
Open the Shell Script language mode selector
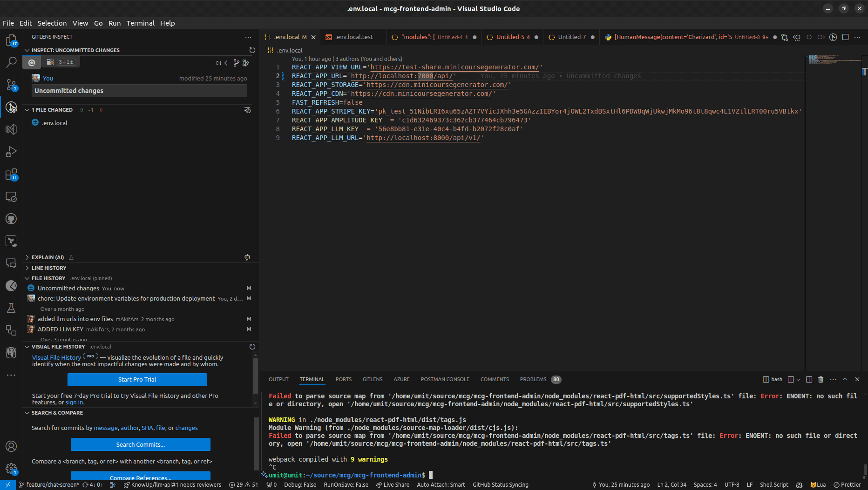(x=774, y=485)
